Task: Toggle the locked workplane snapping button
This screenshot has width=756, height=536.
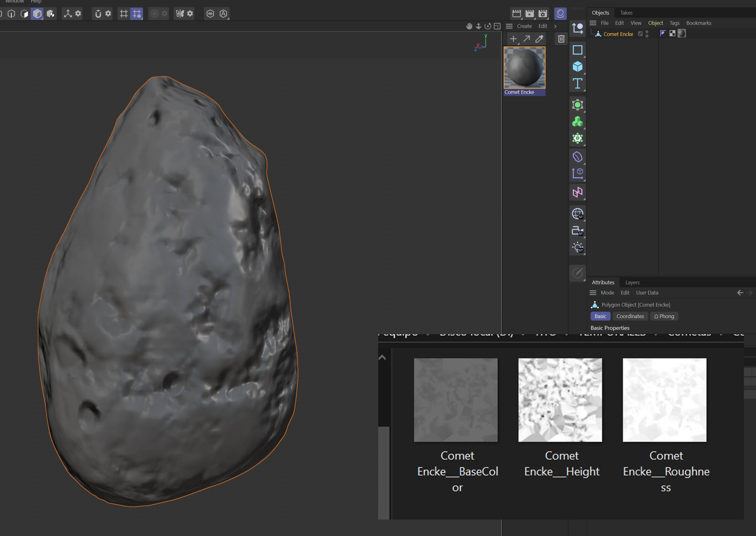Action: (137, 14)
